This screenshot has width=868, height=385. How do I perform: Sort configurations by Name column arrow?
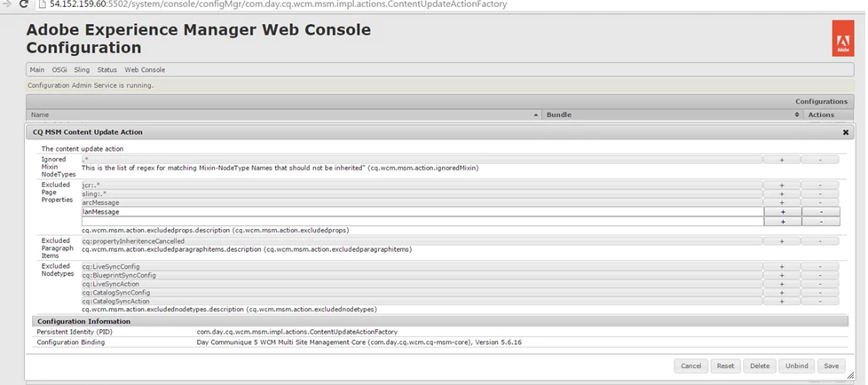[x=535, y=115]
